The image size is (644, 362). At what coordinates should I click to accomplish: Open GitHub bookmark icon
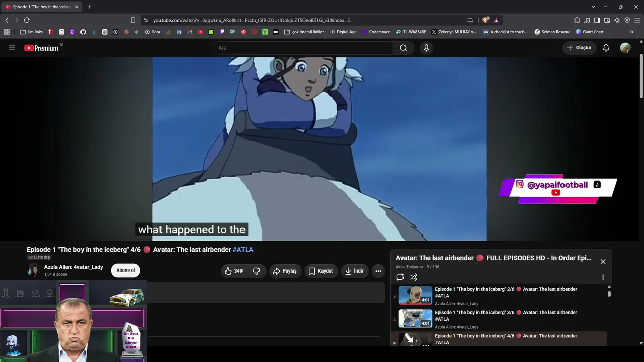click(83, 32)
